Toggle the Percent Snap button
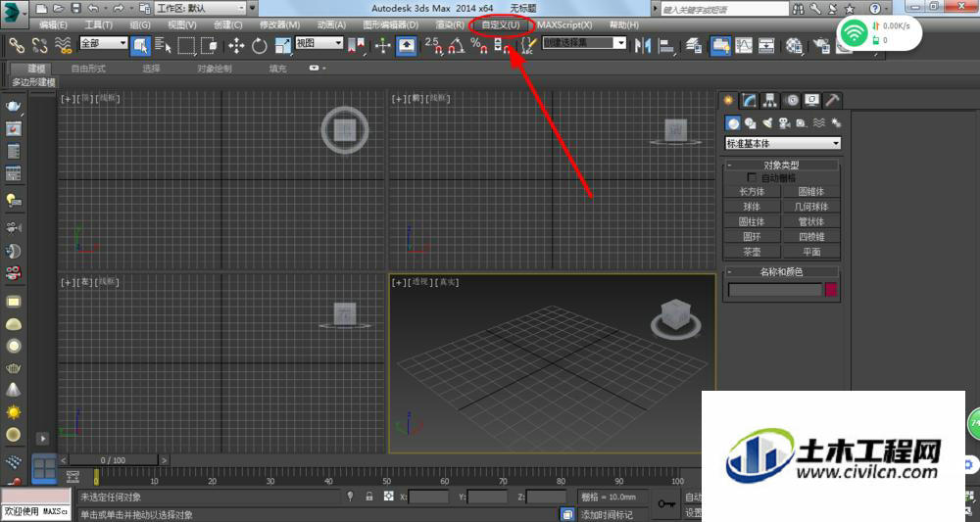 click(479, 46)
